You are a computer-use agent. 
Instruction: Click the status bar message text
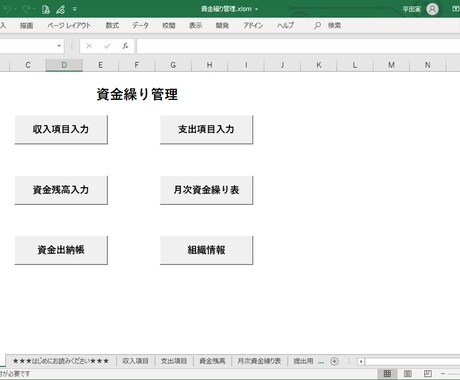point(15,374)
